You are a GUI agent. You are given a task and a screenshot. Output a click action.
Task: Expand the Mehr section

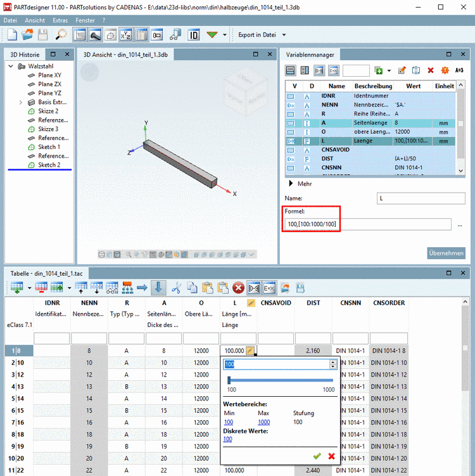pos(291,183)
